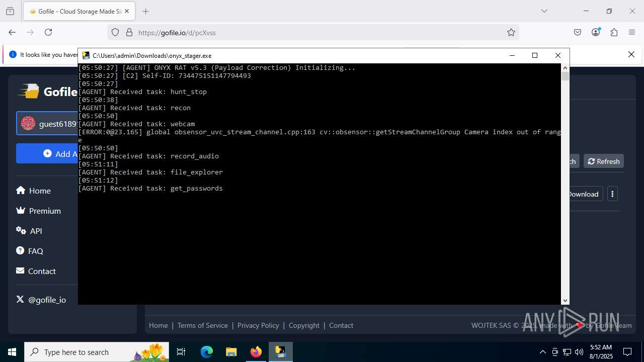The width and height of the screenshot is (644, 362).
Task: Click the Refresh button
Action: coord(604,161)
